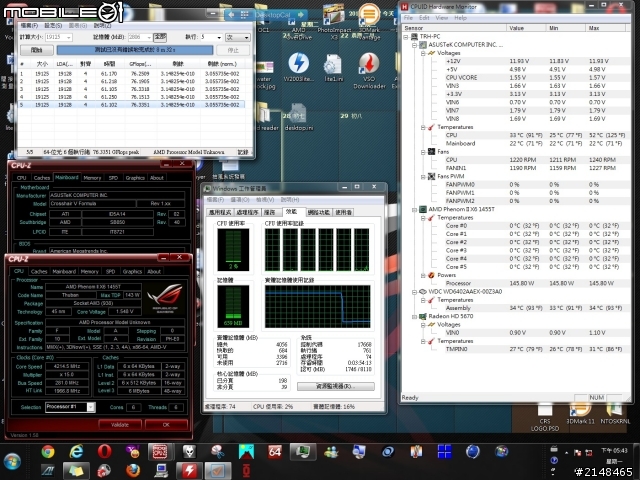Image resolution: width=640 pixels, height=480 pixels.
Task: Launch 3DMark Vantage desktop shortcut
Action: coord(369,21)
